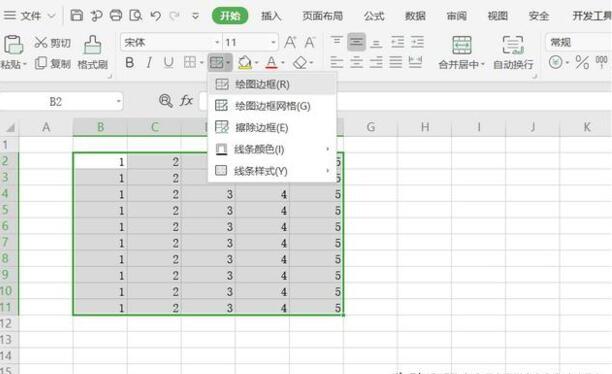Apply percent style format
The height and width of the screenshot is (374, 612).
click(x=582, y=62)
